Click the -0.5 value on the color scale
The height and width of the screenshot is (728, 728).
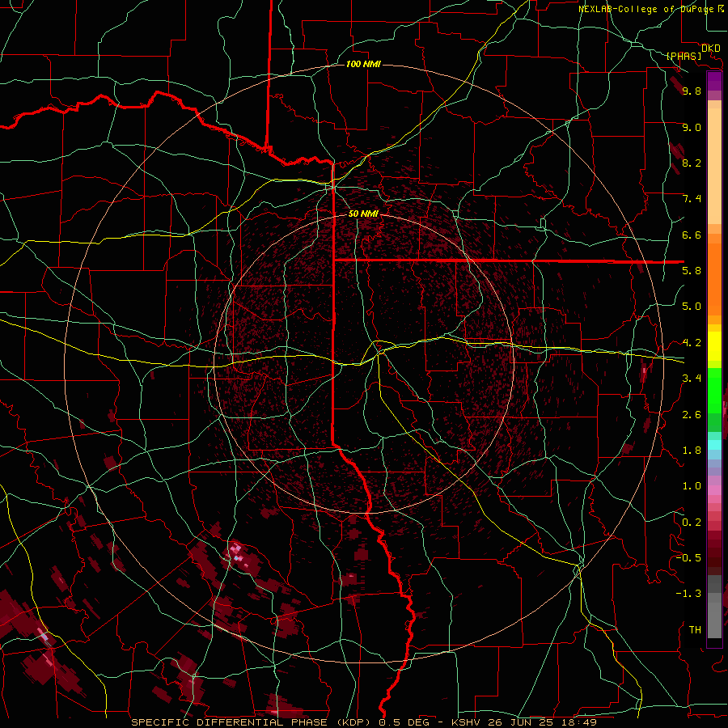tap(688, 558)
